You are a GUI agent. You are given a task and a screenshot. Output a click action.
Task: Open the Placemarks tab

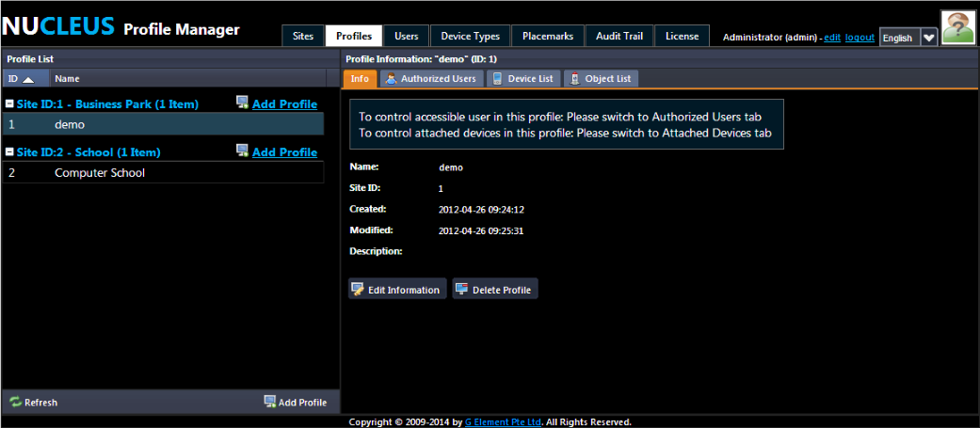(x=548, y=37)
